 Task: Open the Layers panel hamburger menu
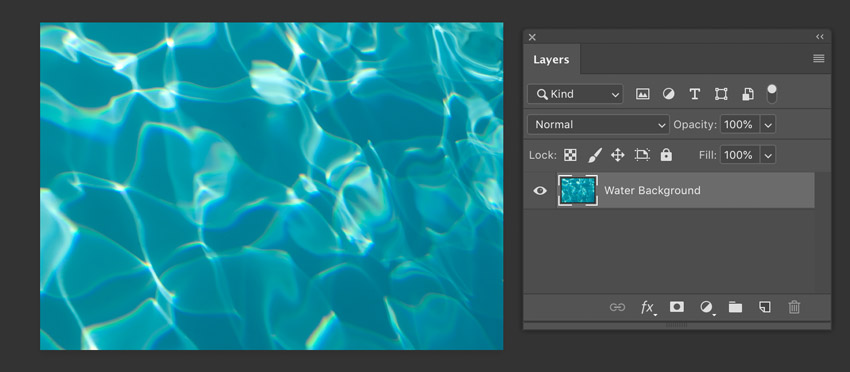point(819,58)
